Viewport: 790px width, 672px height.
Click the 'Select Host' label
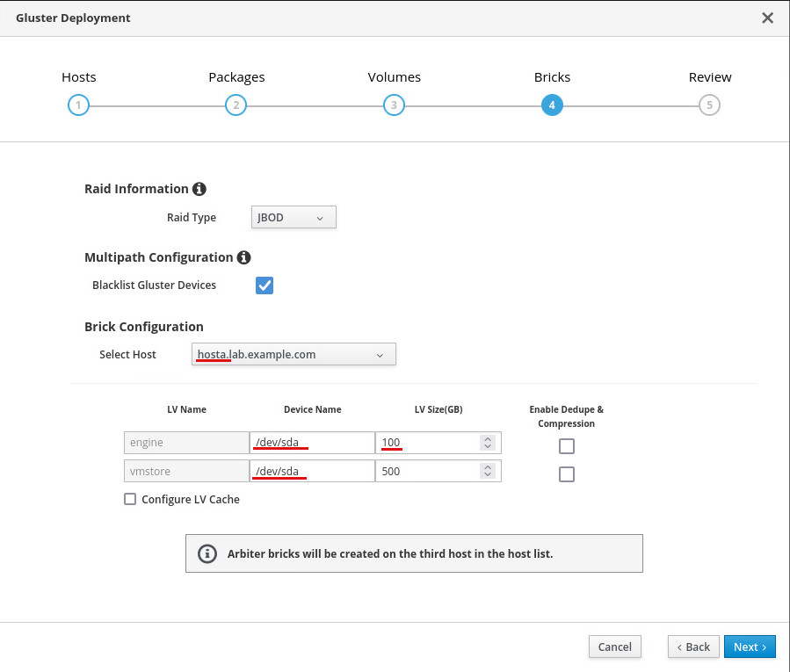click(x=127, y=355)
